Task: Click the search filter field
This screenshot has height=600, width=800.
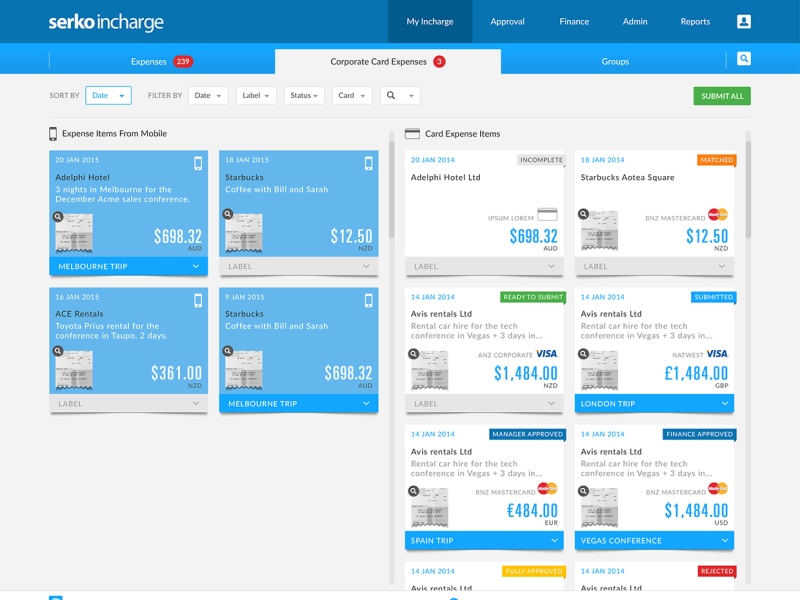Action: pyautogui.click(x=400, y=96)
